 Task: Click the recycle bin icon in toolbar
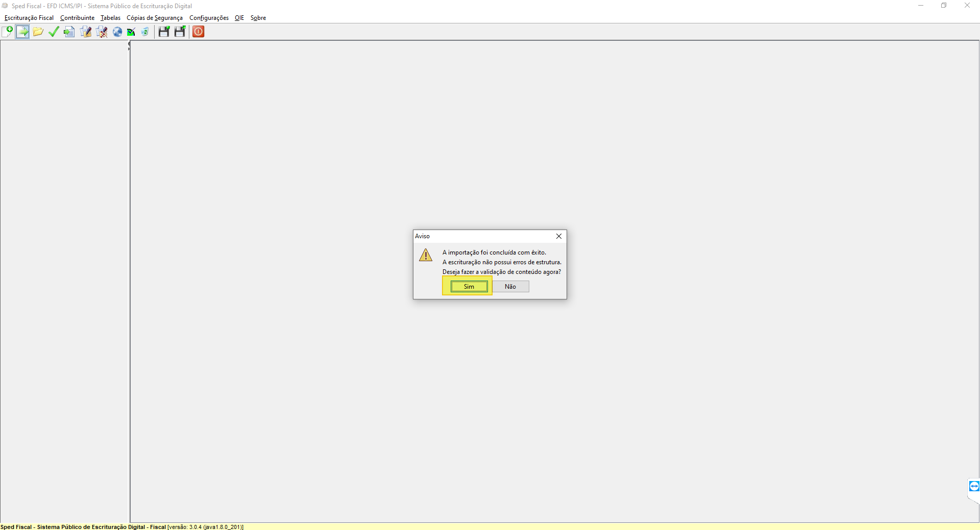click(x=145, y=32)
